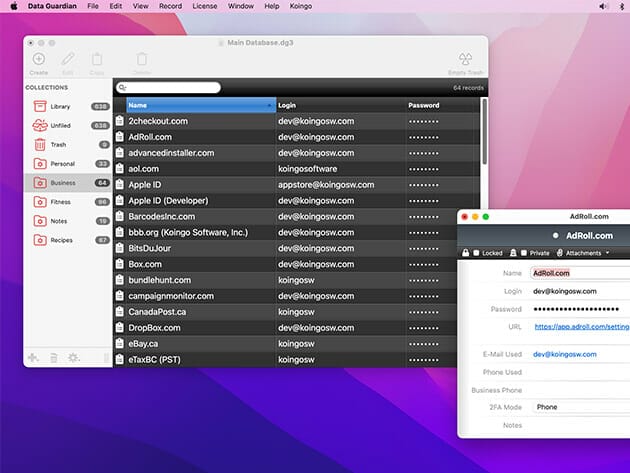Open the Record menu
630x473 pixels.
coord(170,6)
